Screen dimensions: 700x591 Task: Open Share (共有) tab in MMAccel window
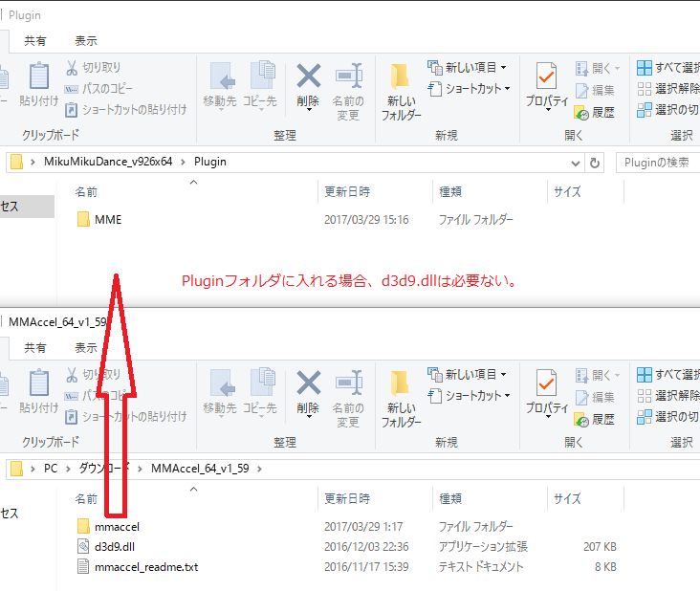click(x=34, y=348)
